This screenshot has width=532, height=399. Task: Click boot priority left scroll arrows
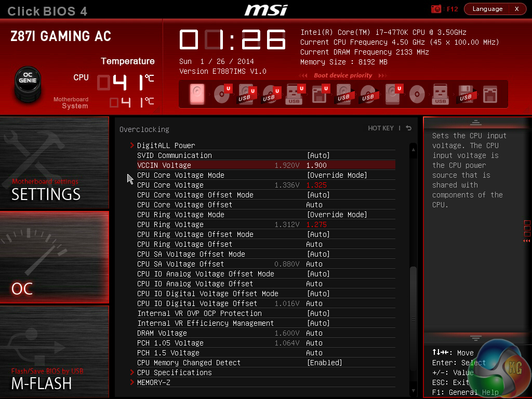[x=303, y=75]
